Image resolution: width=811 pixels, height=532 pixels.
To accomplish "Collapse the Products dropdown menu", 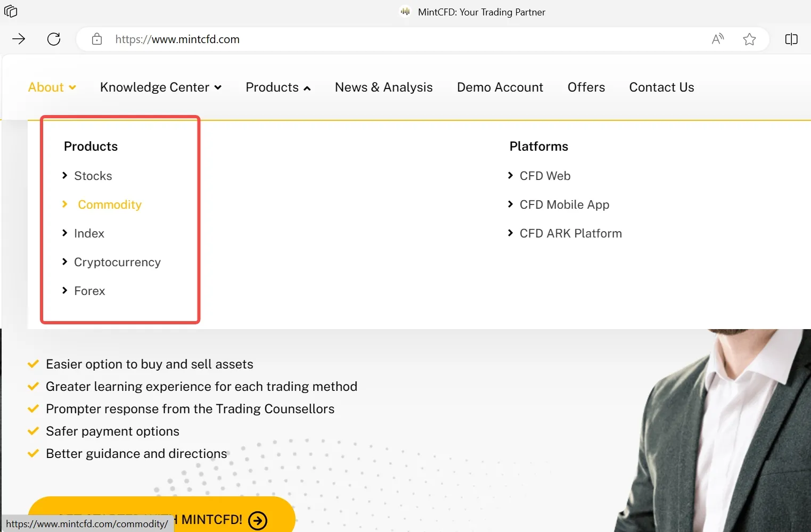I will point(278,87).
